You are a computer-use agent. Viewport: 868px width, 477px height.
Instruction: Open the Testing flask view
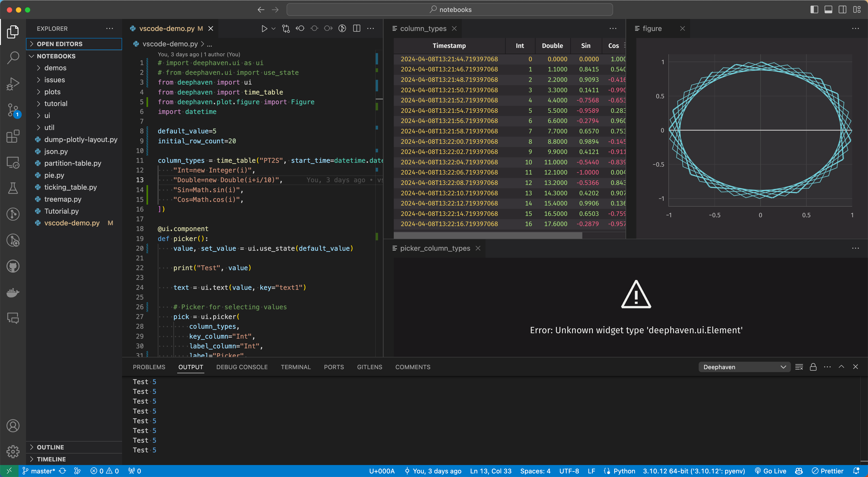point(13,188)
